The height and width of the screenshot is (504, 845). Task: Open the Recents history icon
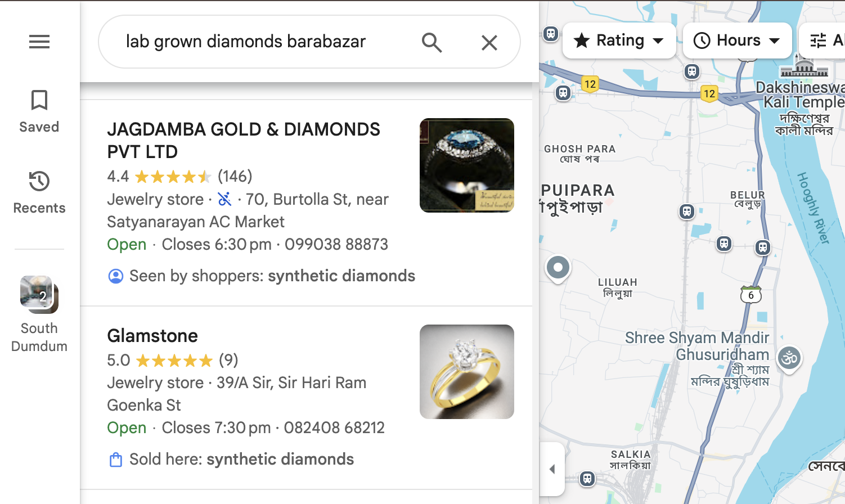39,192
